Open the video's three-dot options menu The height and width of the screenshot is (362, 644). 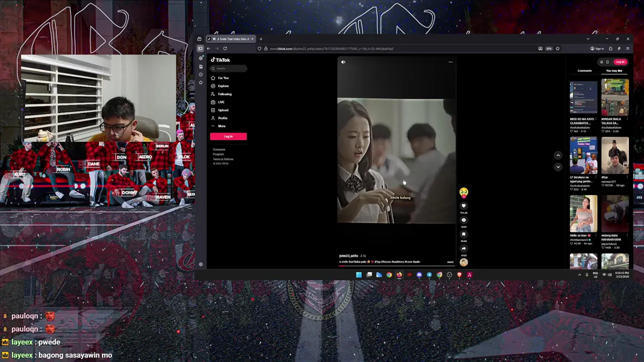450,62
